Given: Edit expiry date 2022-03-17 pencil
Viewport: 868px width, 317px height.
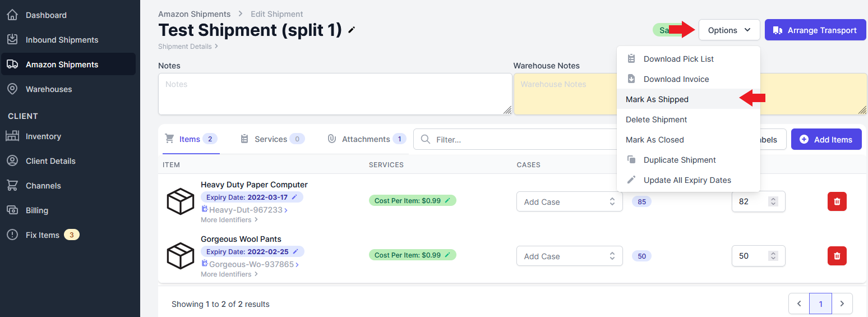Looking at the screenshot, I should [294, 197].
